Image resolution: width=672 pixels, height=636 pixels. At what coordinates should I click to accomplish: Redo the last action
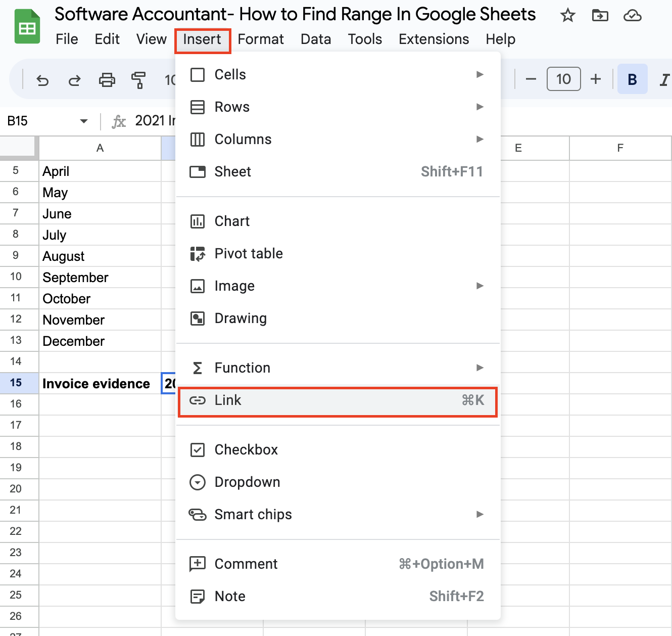(75, 80)
